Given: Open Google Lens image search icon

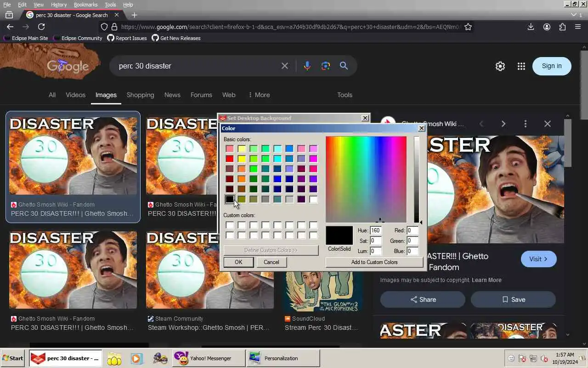Looking at the screenshot, I should (326, 66).
